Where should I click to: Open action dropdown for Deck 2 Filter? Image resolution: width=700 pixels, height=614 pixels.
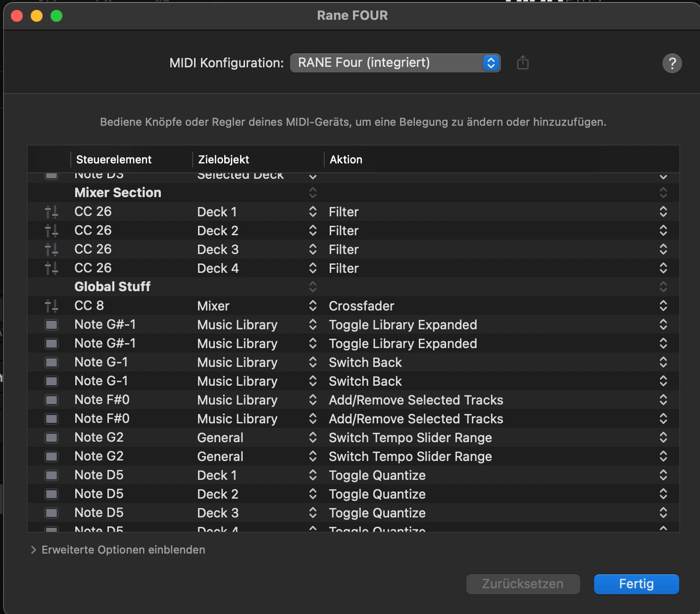pyautogui.click(x=663, y=231)
